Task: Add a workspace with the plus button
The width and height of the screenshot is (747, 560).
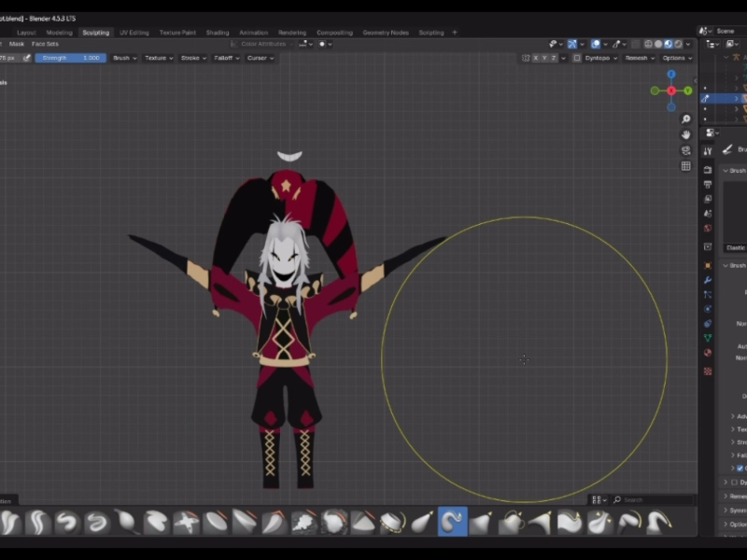Action: point(455,33)
